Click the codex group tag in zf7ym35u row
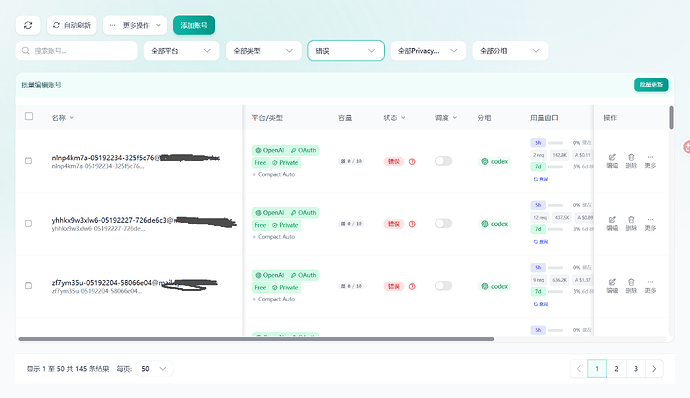This screenshot has height=398, width=690. (x=495, y=287)
